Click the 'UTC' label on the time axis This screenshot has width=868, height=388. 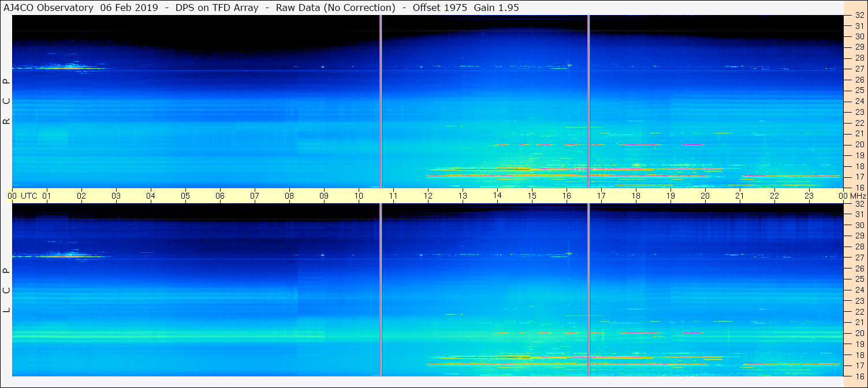(x=29, y=196)
